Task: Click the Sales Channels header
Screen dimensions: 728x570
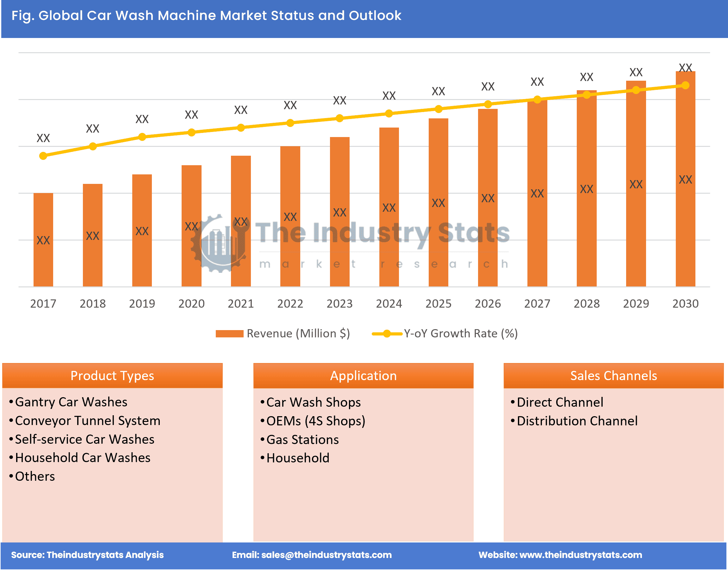Action: [x=613, y=376]
